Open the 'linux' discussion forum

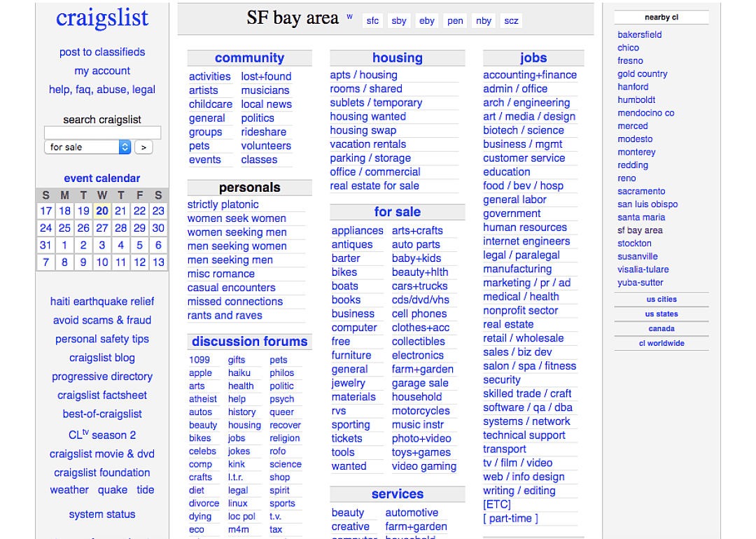tap(238, 503)
